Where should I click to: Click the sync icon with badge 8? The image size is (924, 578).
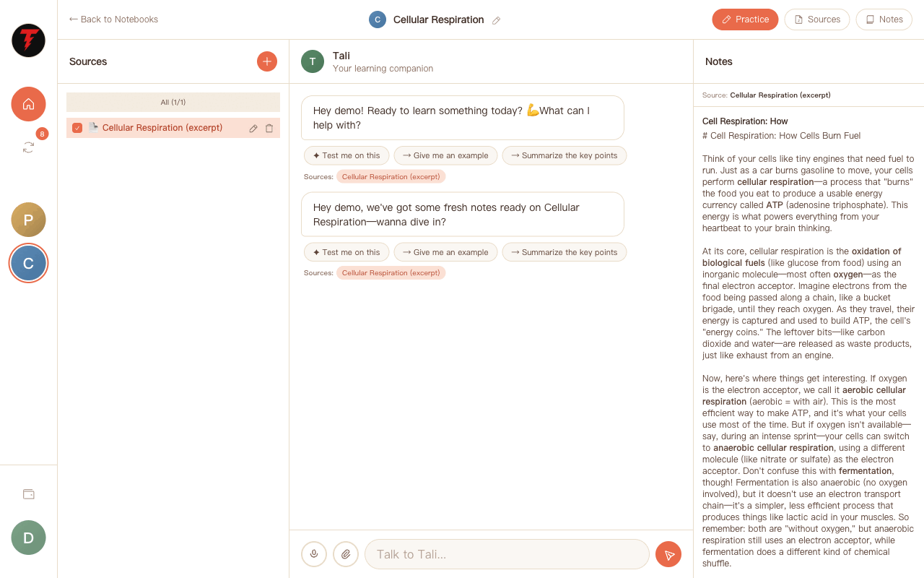pyautogui.click(x=28, y=147)
